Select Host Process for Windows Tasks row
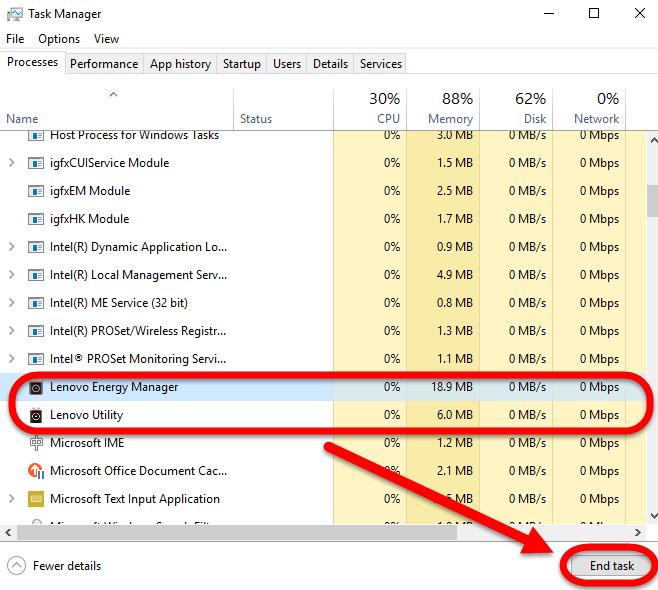The image size is (658, 590). click(323, 136)
